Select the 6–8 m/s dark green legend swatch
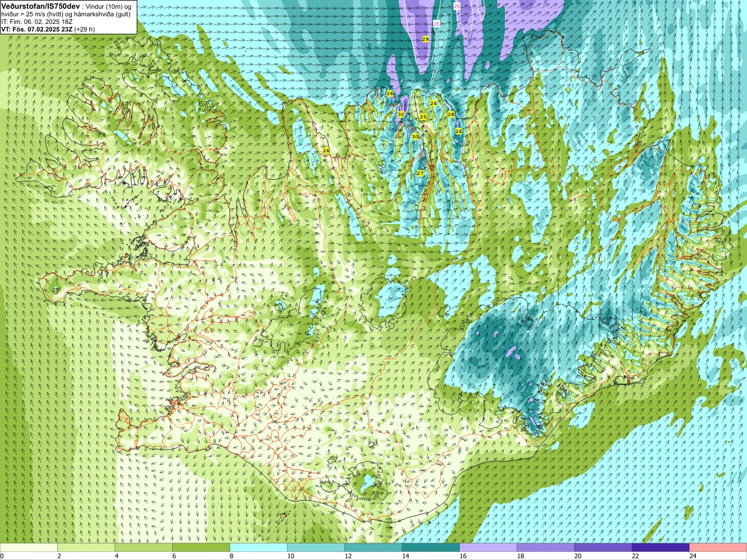 click(x=201, y=548)
